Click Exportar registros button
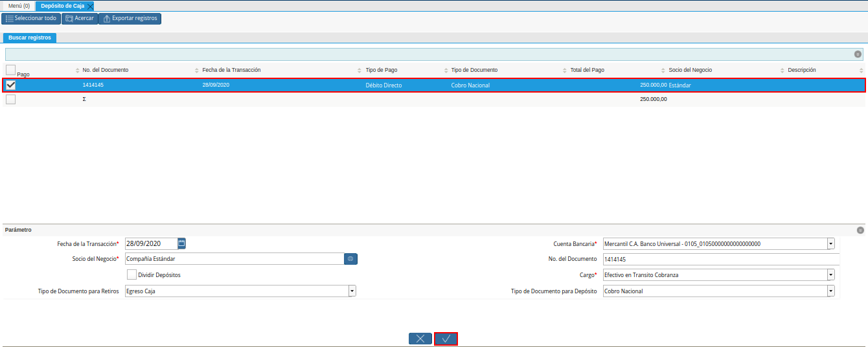Viewport: 868px width, 347px height. tap(130, 18)
